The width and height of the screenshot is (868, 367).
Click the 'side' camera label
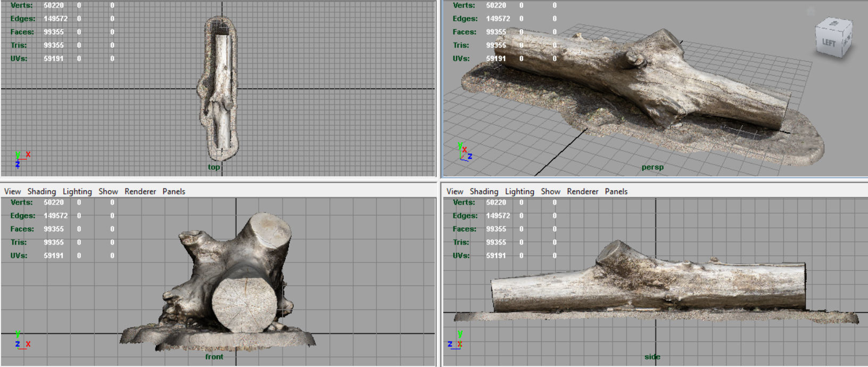coord(652,357)
